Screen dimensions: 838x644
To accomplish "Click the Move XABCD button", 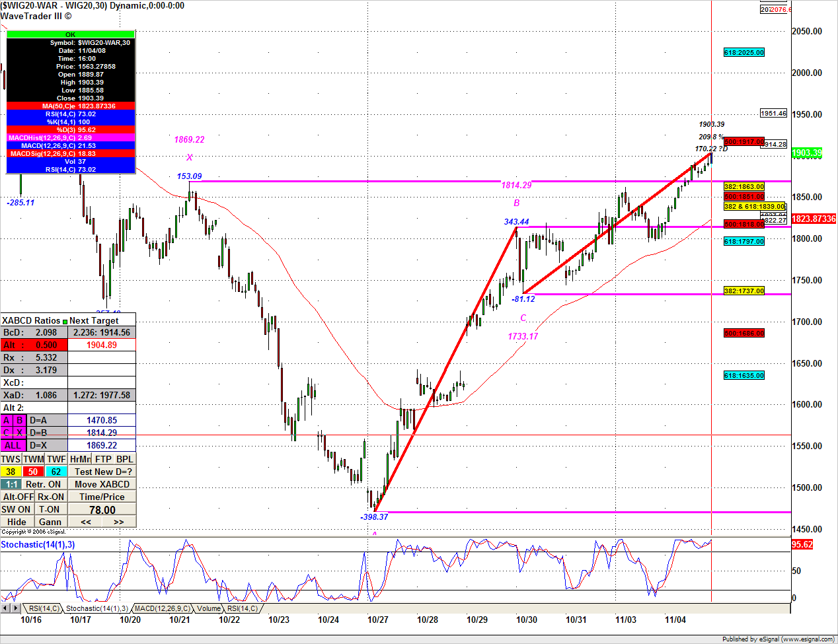I will coord(102,484).
